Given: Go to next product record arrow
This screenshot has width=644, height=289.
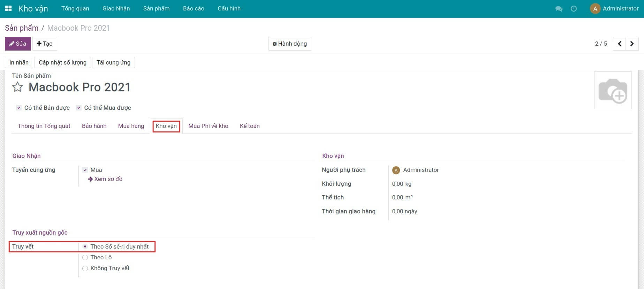Looking at the screenshot, I should pos(632,44).
